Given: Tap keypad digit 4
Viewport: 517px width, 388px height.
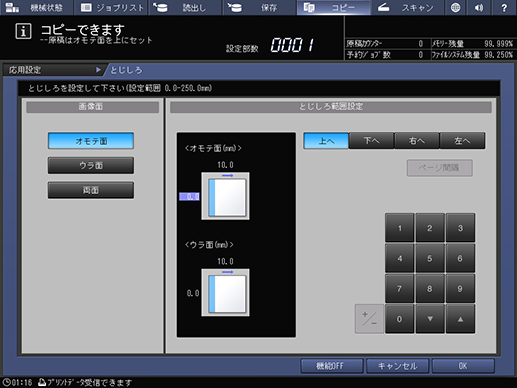Looking at the screenshot, I should pos(400,258).
